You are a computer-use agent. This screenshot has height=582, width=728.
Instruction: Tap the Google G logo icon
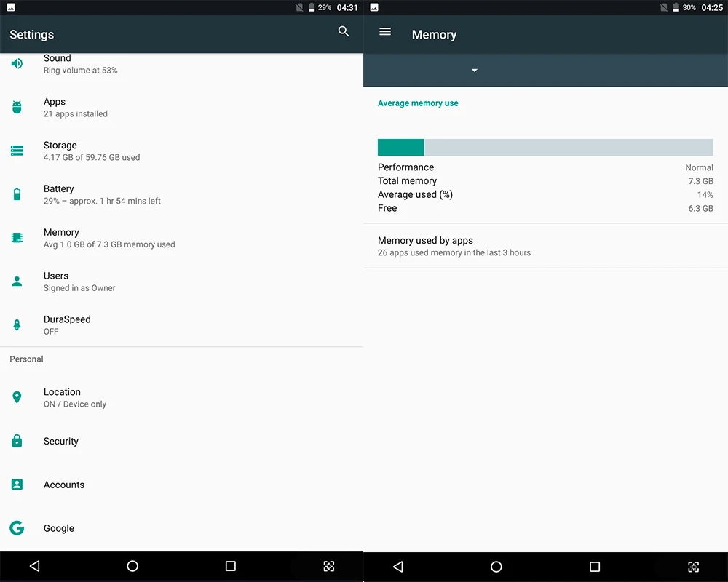[x=17, y=527]
